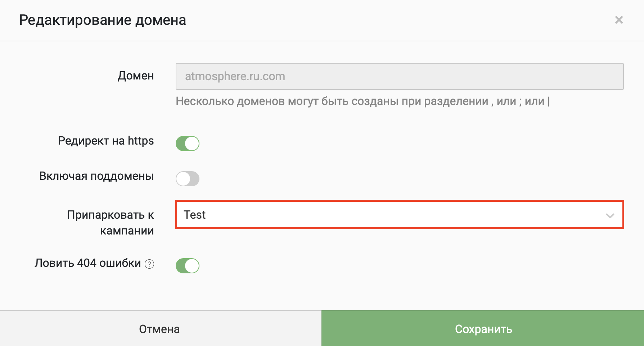Image resolution: width=644 pixels, height=346 pixels.
Task: Open the park to campaign dropdown
Action: click(400, 215)
